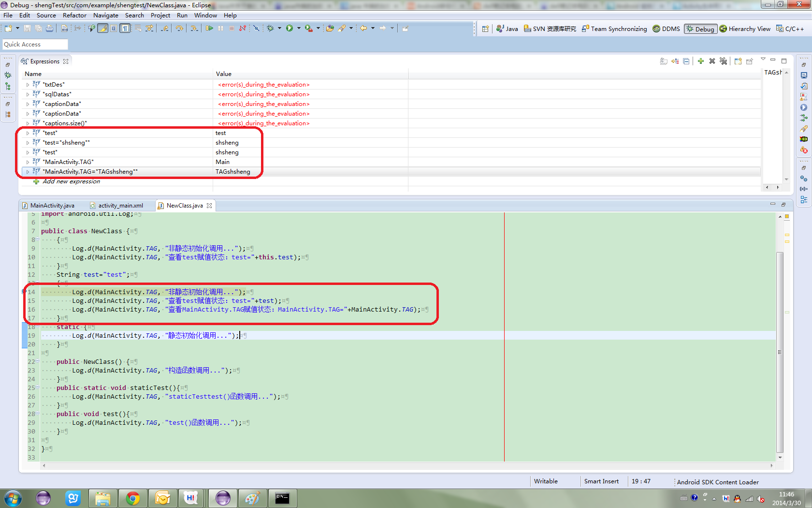Expand the "MainActivity.TAG" expression row
Viewport: 812px width, 508px height.
(28, 162)
